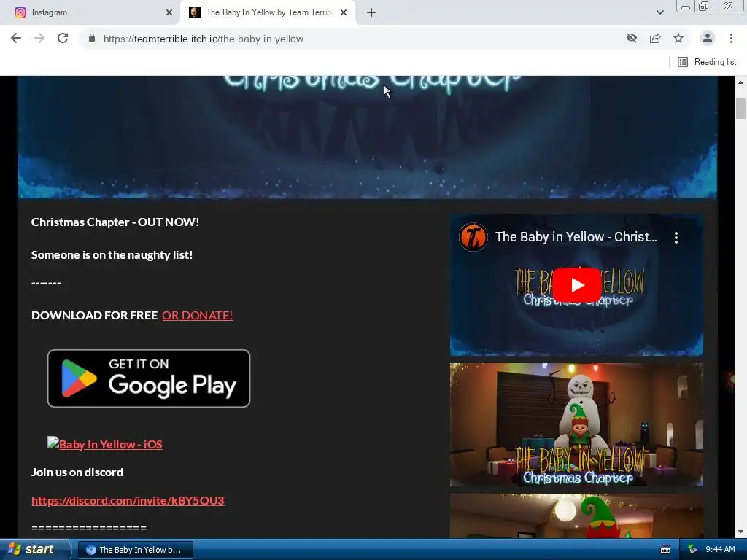This screenshot has width=747, height=560.
Task: Click the vertical scrollbar thumb
Action: [x=740, y=108]
